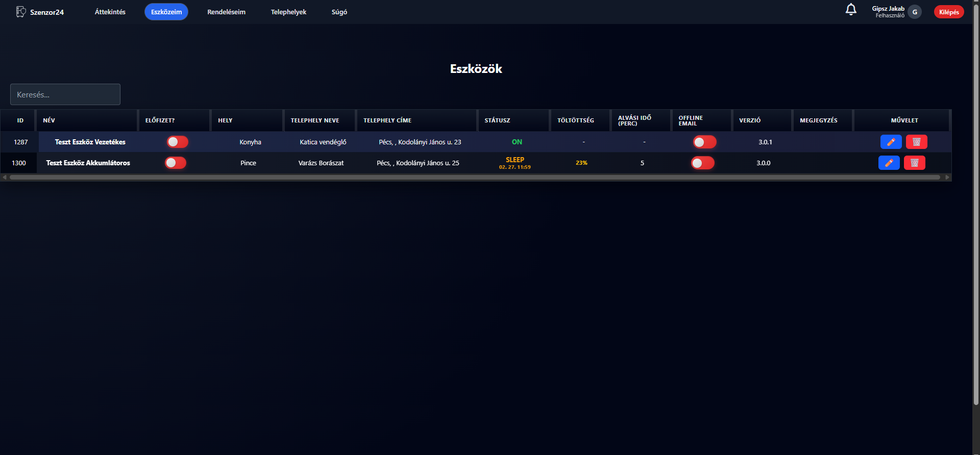Click the STÁTUSZ column header
Screen dimensions: 980x455
pos(513,120)
